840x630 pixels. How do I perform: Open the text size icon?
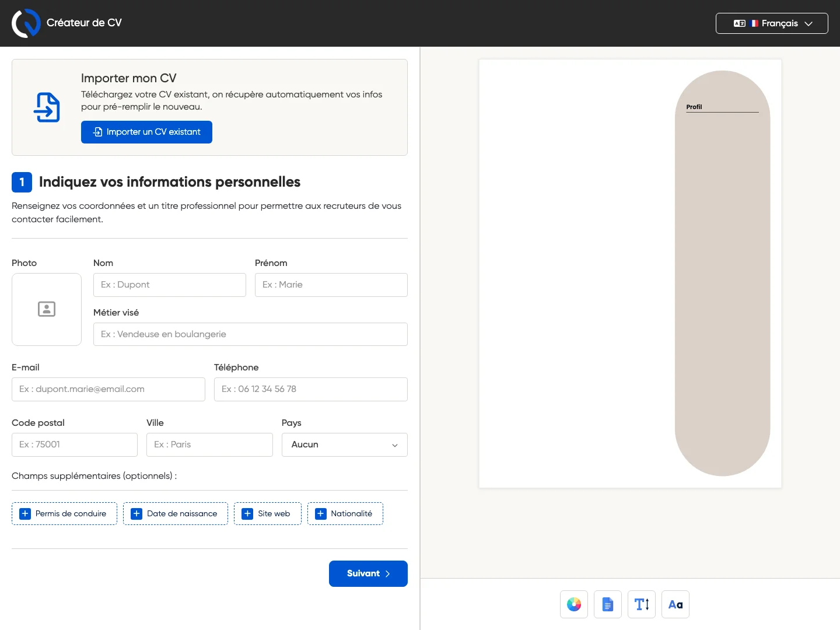pos(642,604)
